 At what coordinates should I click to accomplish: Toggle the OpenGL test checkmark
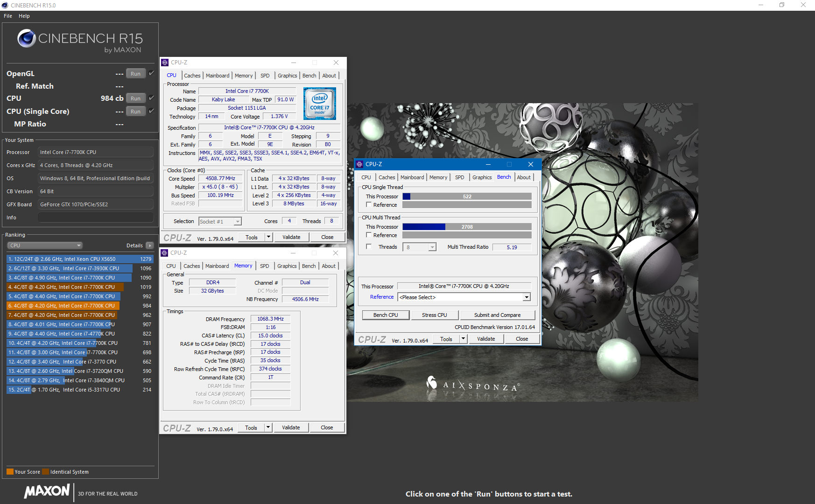(x=151, y=73)
